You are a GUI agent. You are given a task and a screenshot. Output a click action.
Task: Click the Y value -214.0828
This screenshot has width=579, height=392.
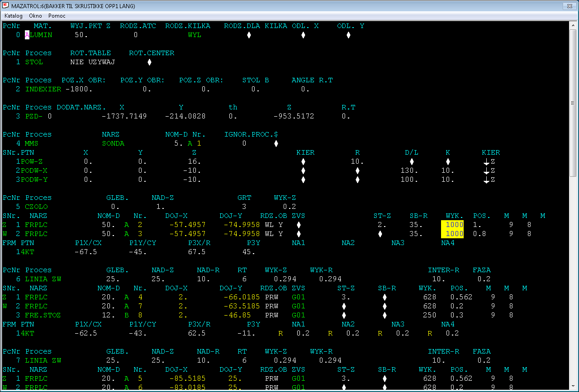[x=185, y=116]
